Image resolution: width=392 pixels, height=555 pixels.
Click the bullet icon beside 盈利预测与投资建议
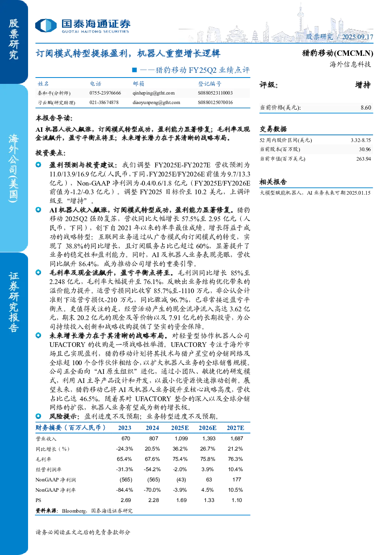click(x=38, y=165)
